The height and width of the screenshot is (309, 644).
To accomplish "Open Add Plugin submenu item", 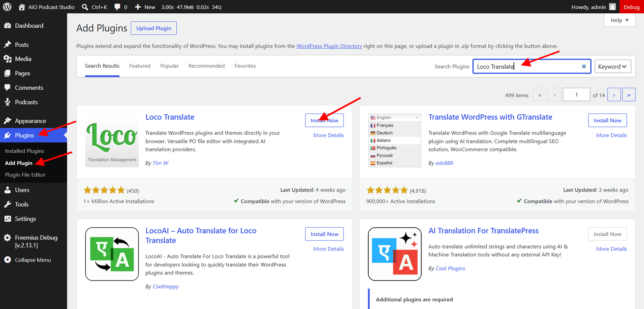I will pyautogui.click(x=19, y=163).
